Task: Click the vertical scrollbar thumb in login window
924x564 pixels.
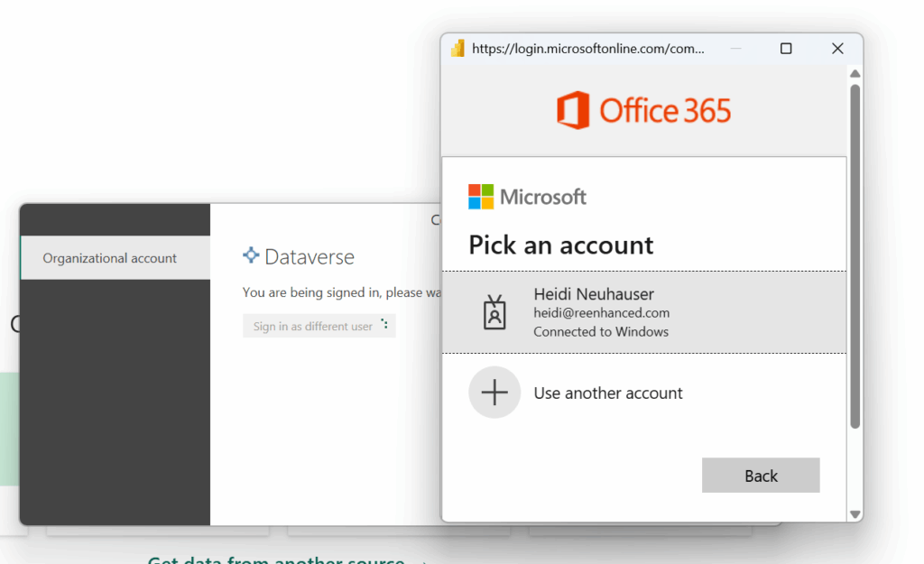Action: 855,256
